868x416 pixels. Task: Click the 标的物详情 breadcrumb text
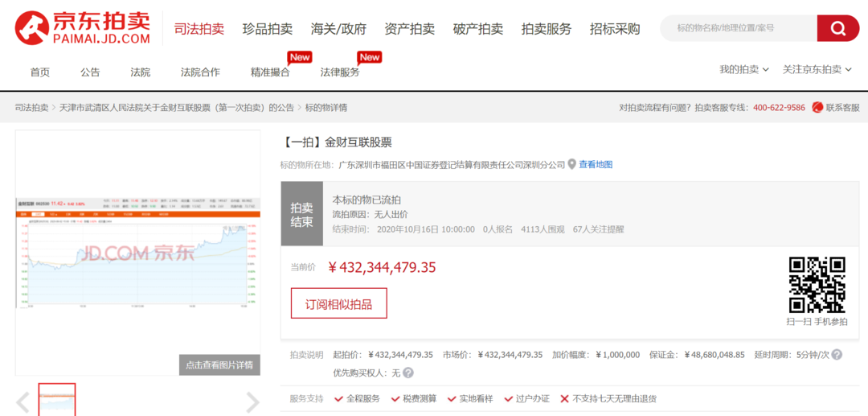326,108
